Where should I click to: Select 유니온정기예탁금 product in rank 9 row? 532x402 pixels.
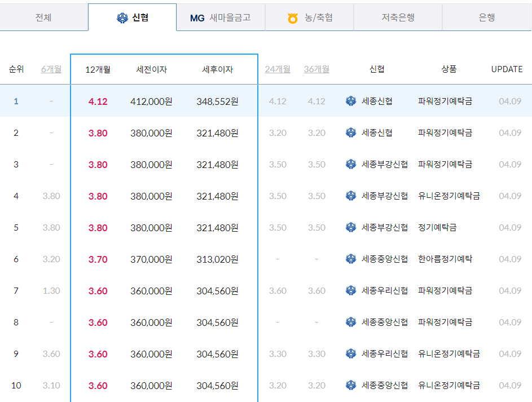click(449, 354)
